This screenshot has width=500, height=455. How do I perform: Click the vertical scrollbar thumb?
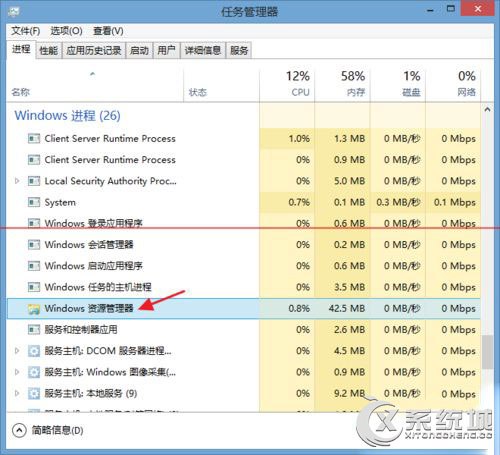[x=487, y=352]
